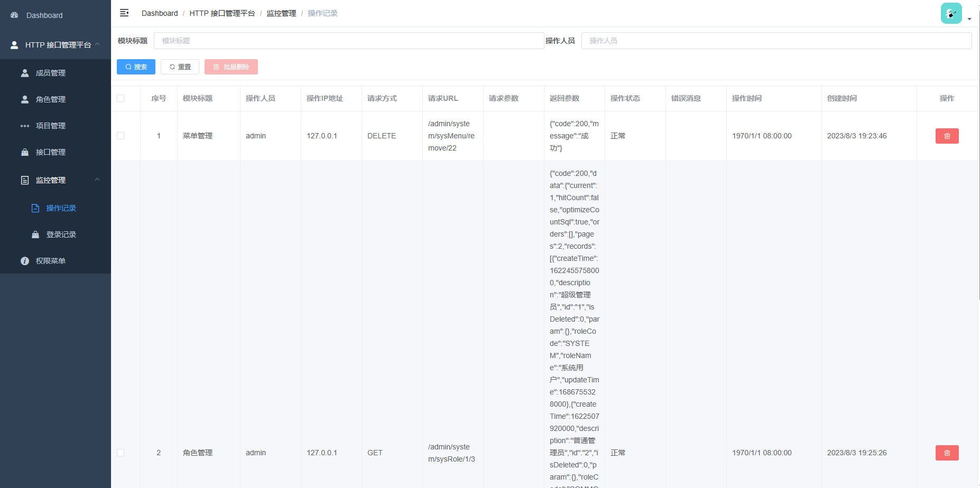Check the row 2 角色管理 checkbox

pyautogui.click(x=121, y=453)
